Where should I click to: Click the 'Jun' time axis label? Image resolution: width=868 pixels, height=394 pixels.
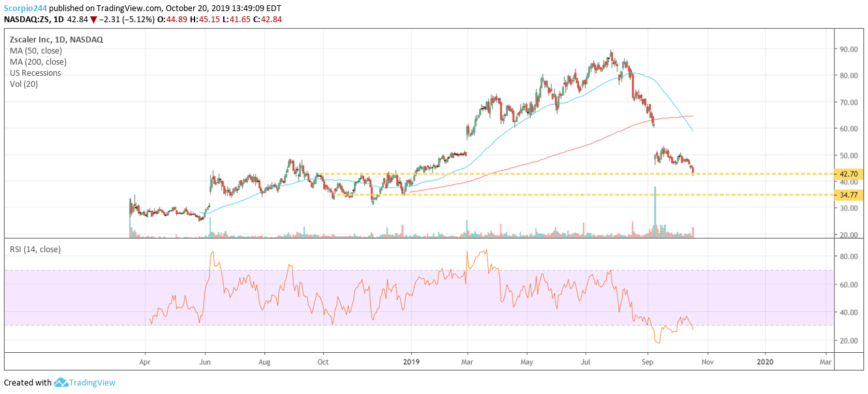206,361
